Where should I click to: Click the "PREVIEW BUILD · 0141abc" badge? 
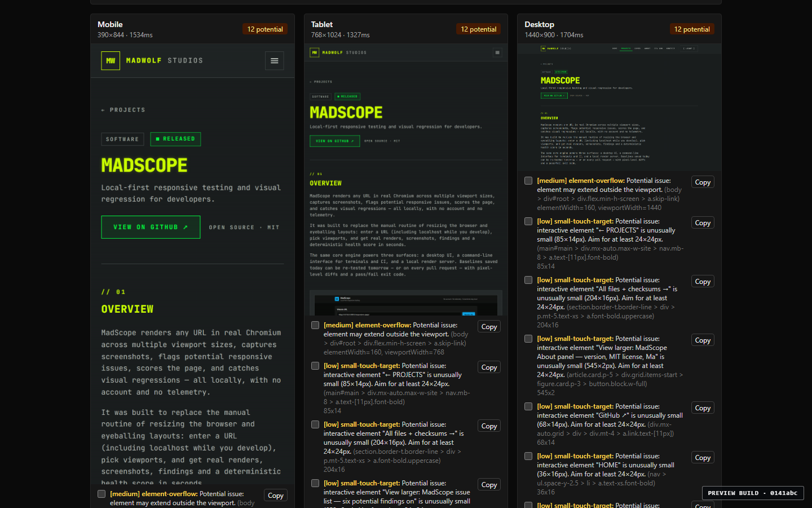click(x=753, y=493)
